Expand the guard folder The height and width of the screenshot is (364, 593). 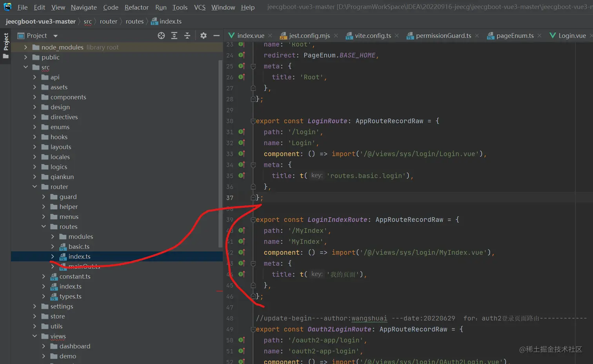point(44,197)
